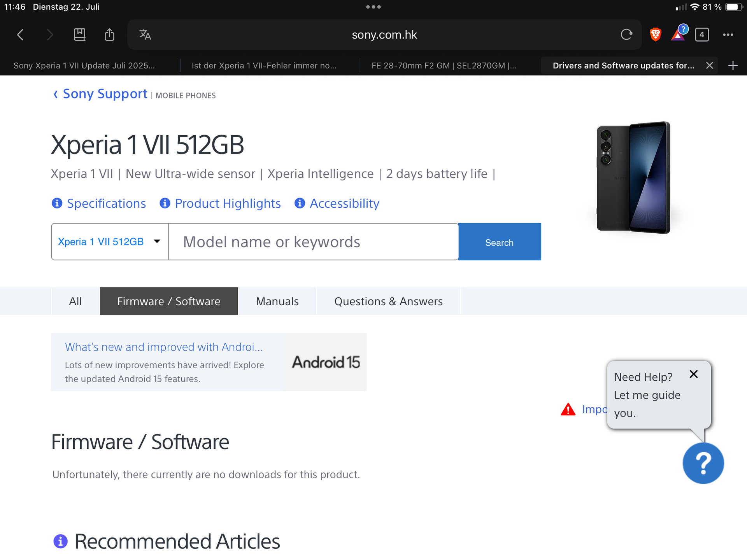Click the info icon beside Accessibility
Screen dimensions: 747x560
click(300, 203)
